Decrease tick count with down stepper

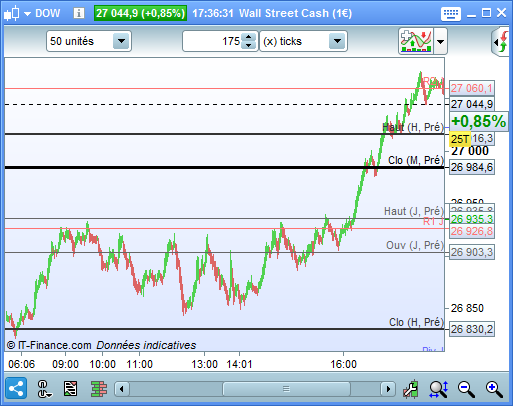[x=249, y=45]
